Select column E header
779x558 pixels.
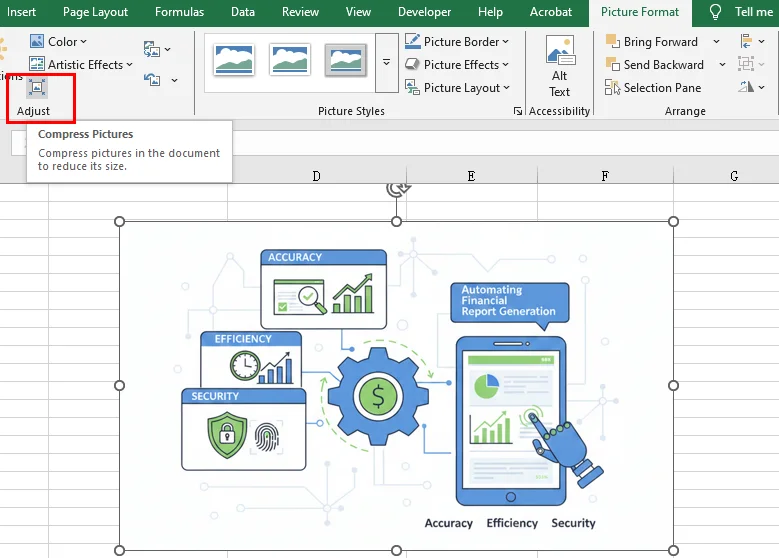tap(471, 176)
